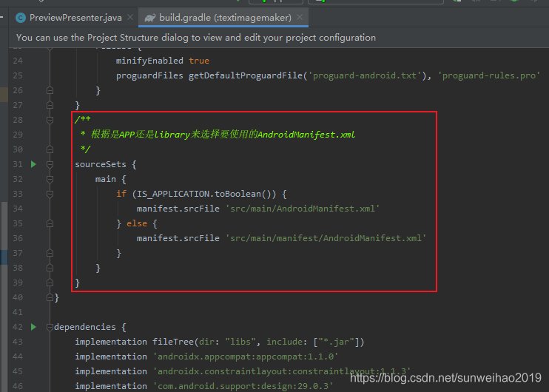The height and width of the screenshot is (392, 549).
Task: Collapse the dependencies block at line 42
Action: 50,327
